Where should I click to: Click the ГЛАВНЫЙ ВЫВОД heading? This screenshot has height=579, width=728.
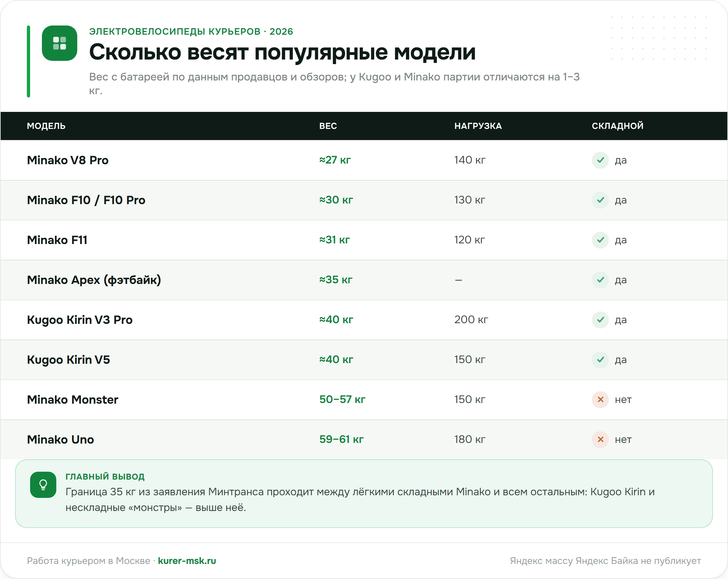pos(105,476)
